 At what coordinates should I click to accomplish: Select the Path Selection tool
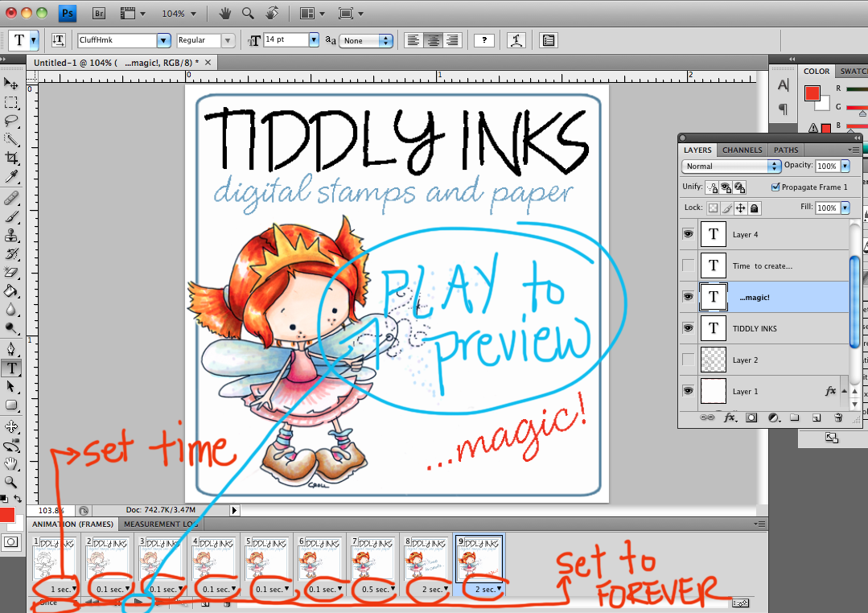pyautogui.click(x=11, y=386)
